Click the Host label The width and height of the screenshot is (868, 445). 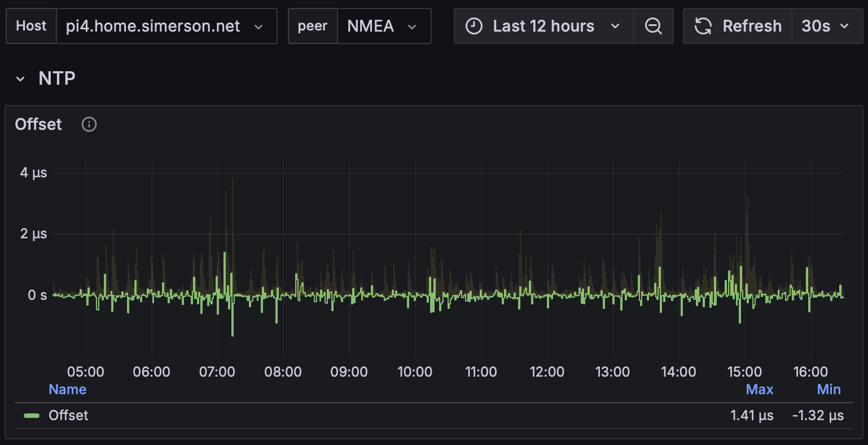point(31,26)
